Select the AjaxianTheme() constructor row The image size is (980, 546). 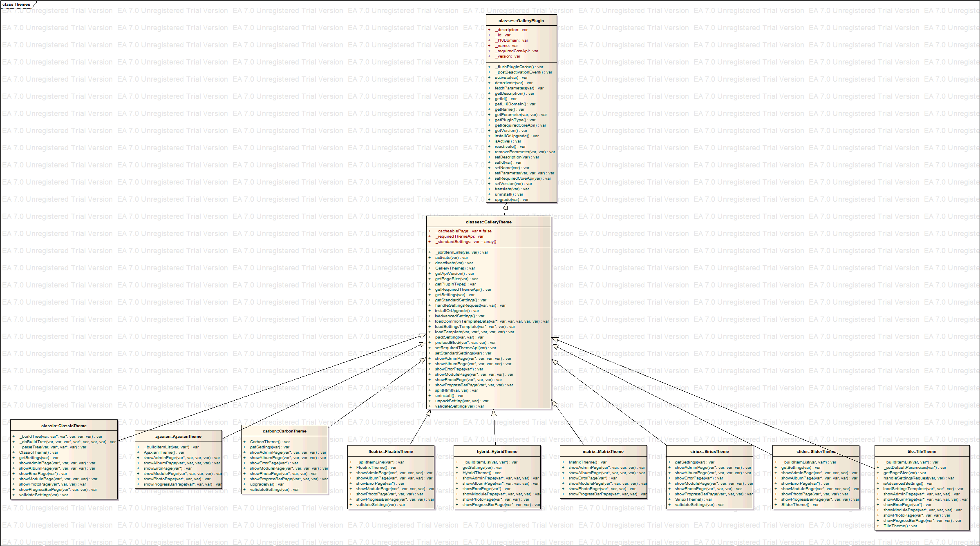pyautogui.click(x=164, y=452)
